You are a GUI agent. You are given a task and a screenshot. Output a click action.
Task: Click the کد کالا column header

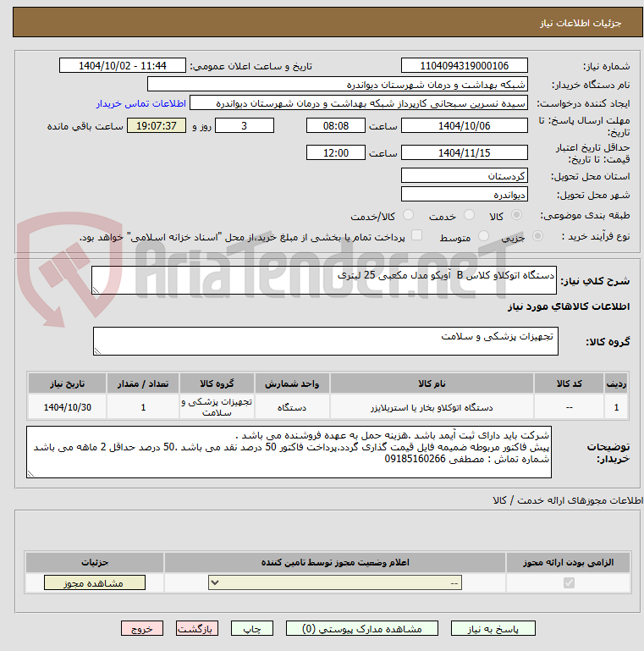[569, 383]
